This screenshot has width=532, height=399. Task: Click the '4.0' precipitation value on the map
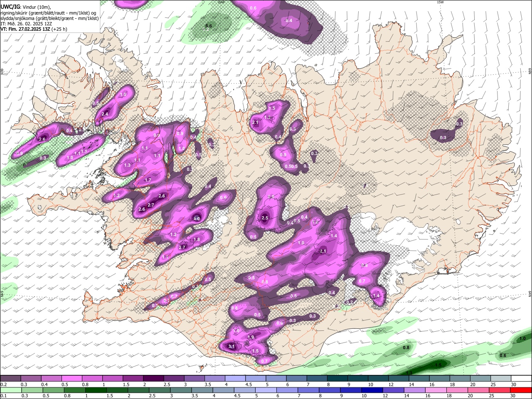click(x=197, y=219)
